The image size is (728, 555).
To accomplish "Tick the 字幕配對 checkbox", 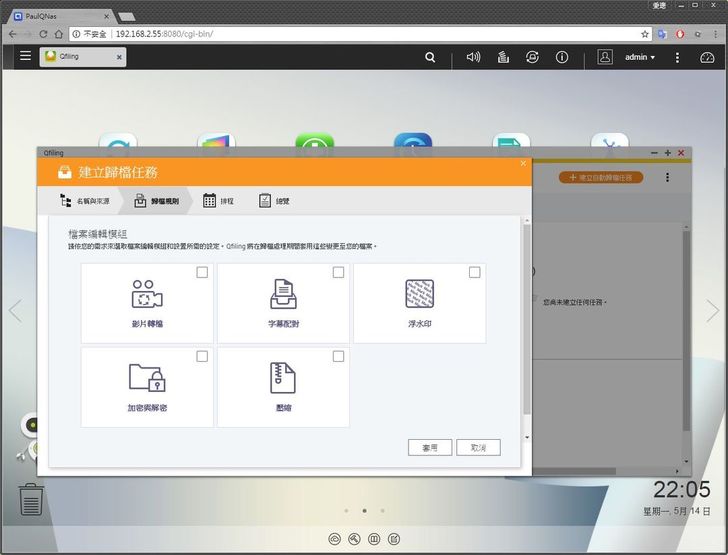I will (339, 272).
